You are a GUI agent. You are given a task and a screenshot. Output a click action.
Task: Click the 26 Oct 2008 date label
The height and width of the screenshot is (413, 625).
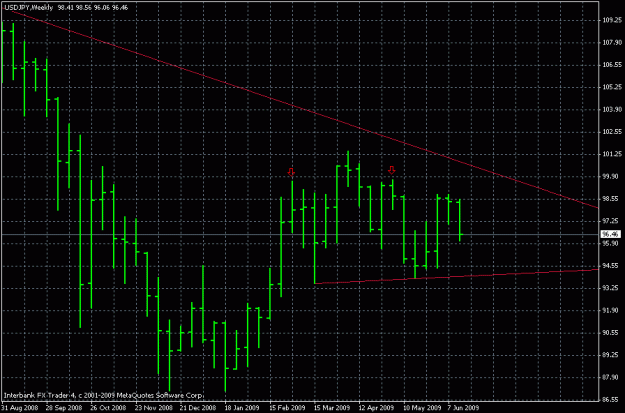(x=108, y=408)
